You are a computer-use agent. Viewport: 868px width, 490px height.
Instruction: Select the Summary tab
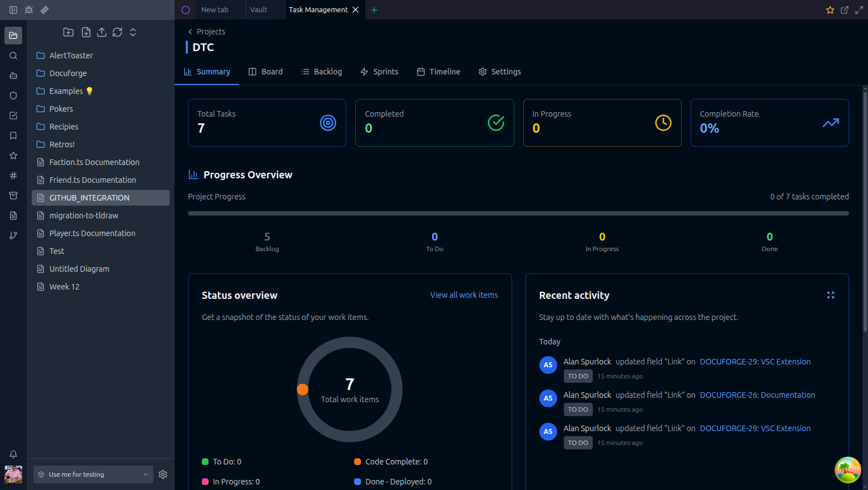pos(207,72)
